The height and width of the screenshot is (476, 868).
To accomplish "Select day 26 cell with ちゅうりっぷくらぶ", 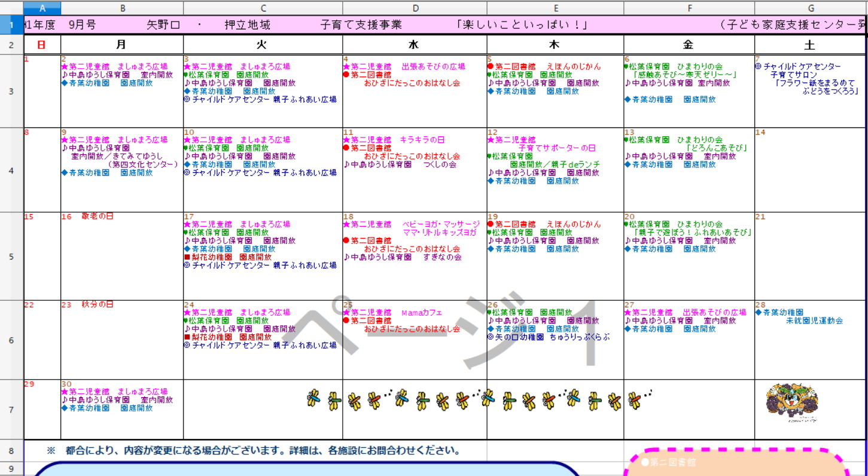I will [x=555, y=340].
